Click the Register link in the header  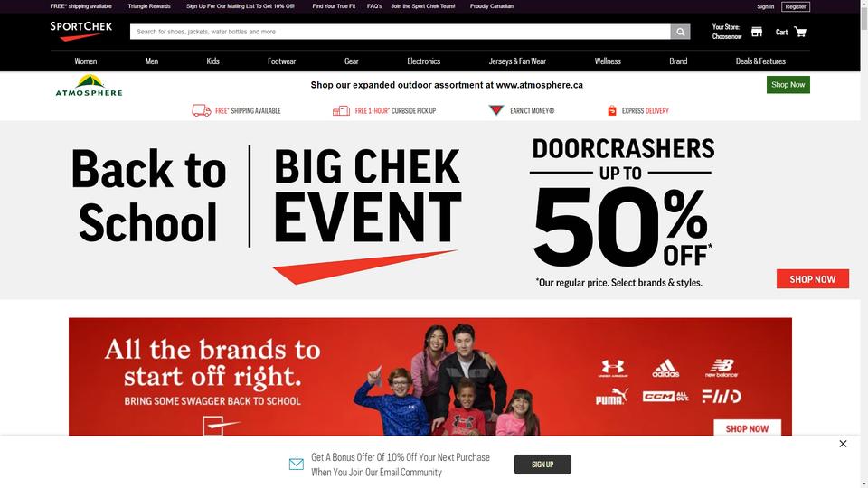(796, 6)
